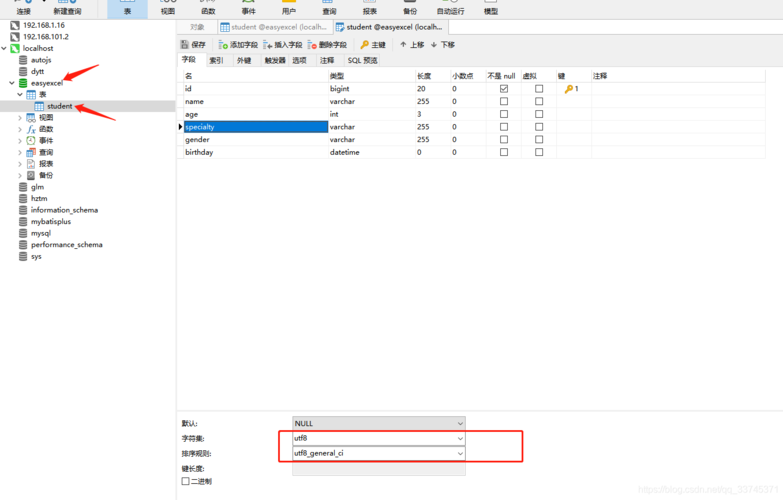
Task: Select the mybatisplus database
Action: click(x=50, y=221)
